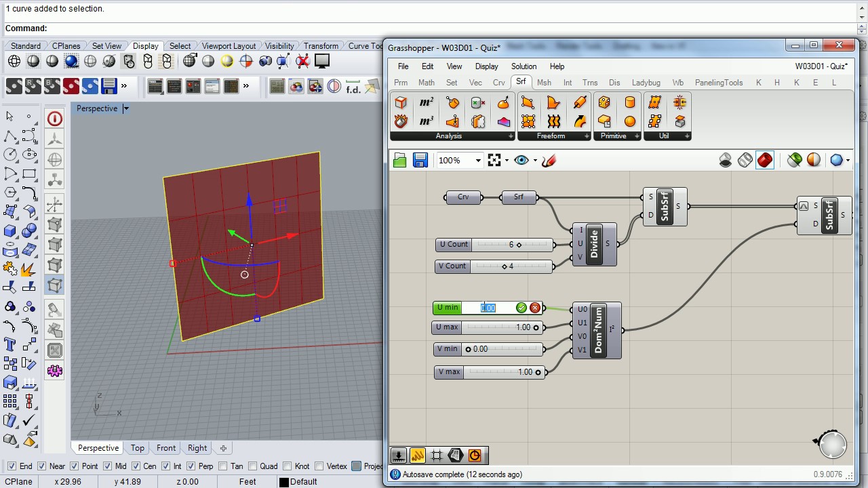
Task: Toggle the Mid osnap checkbox
Action: 107,466
